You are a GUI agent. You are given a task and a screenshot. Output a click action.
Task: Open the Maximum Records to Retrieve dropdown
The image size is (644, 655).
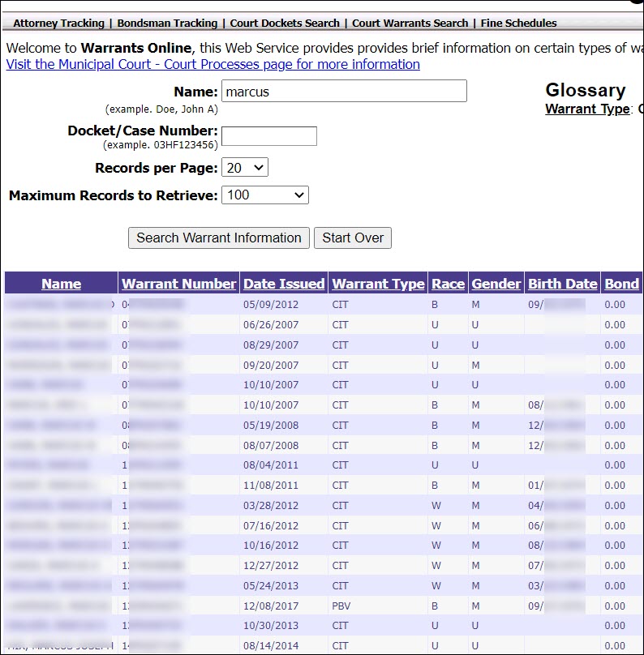point(265,195)
